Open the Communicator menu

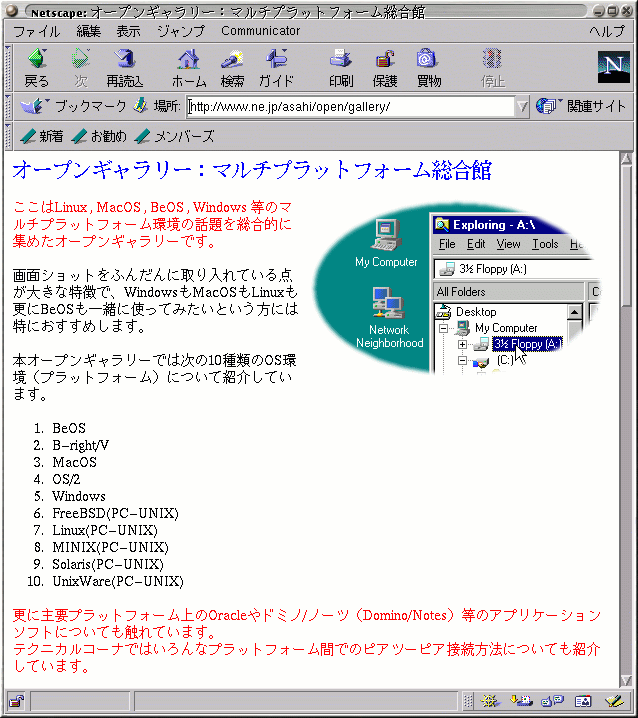pos(261,31)
